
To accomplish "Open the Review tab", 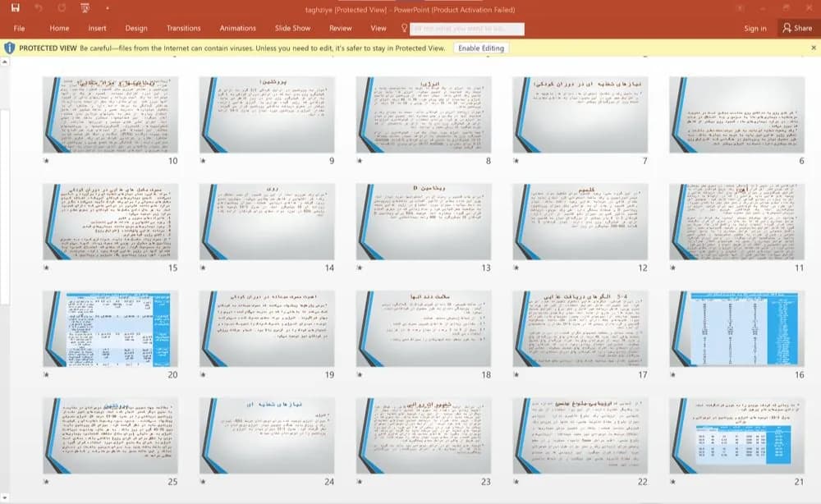I will pos(341,28).
